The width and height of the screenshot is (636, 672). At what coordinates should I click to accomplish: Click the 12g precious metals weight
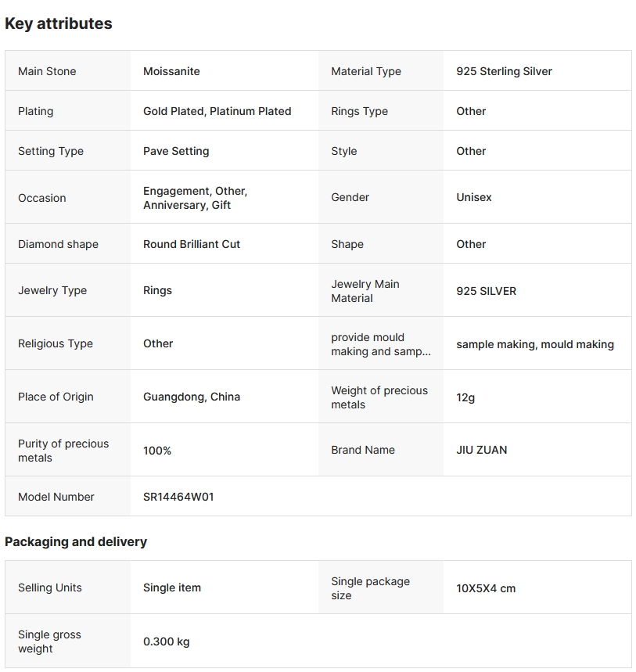(465, 397)
